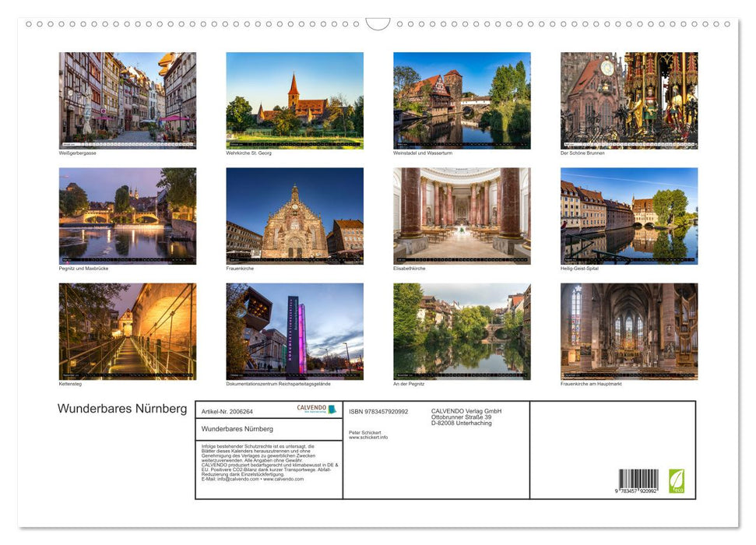Open the Frauenkirche am Hauptmarkt image

tap(629, 329)
